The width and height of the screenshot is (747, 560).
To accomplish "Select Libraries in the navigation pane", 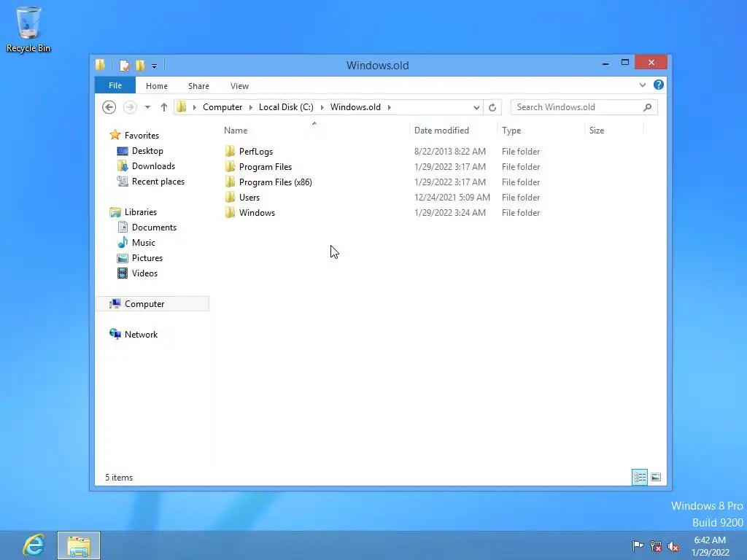I will (x=141, y=212).
